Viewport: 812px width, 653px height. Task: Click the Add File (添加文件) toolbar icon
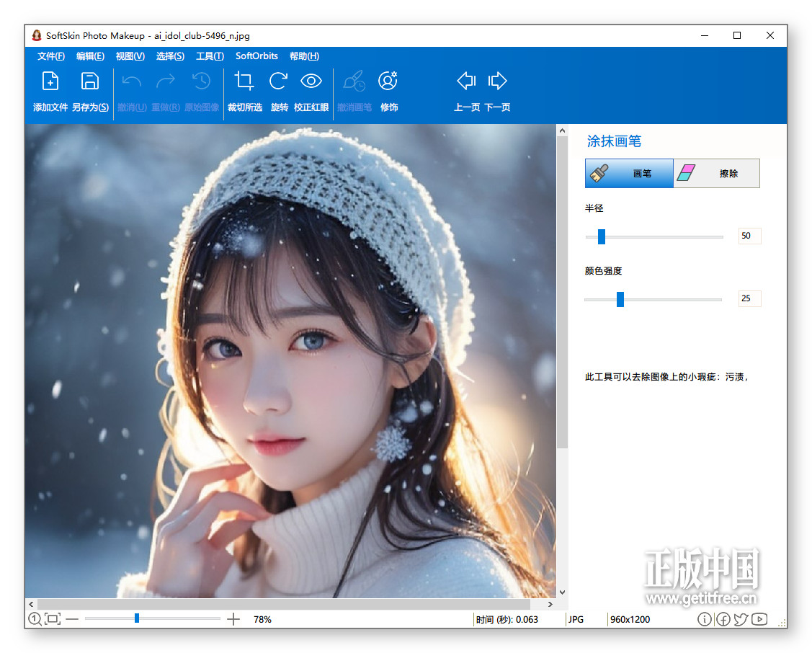[x=50, y=81]
